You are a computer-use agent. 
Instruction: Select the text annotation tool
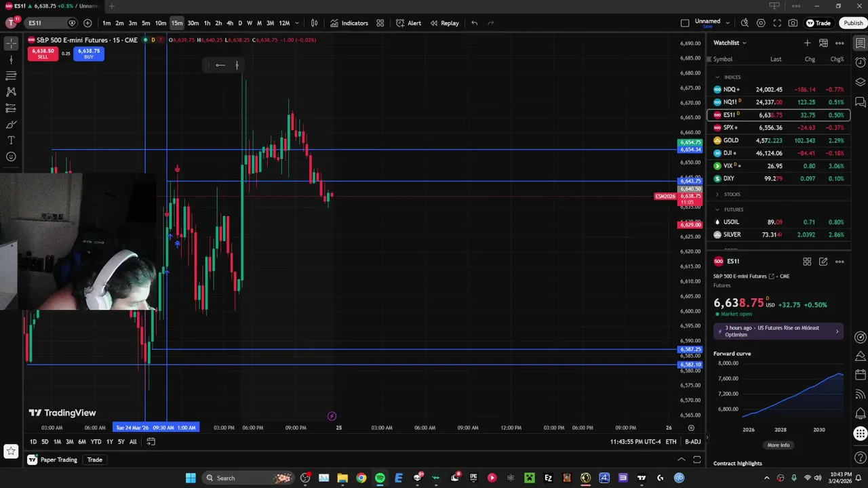[x=11, y=140]
